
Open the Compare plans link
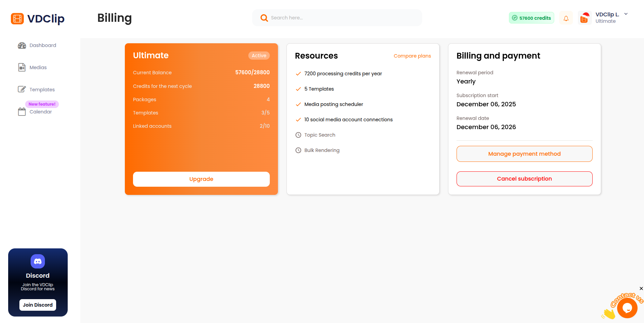pyautogui.click(x=412, y=56)
